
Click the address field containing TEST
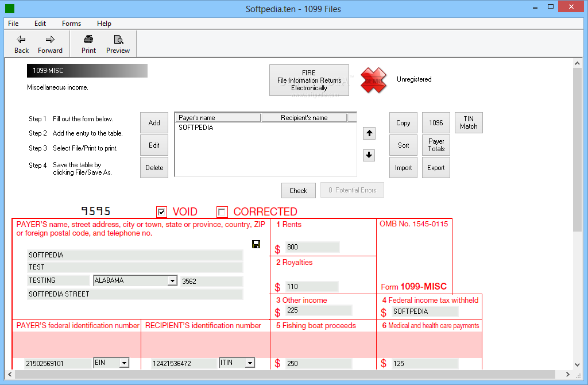click(x=135, y=267)
